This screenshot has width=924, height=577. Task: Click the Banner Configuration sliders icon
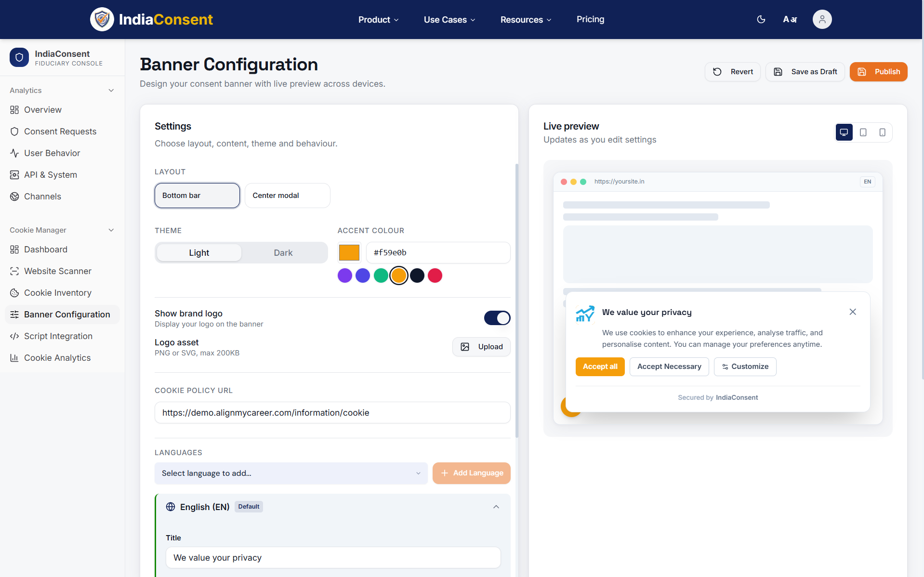[x=14, y=315]
